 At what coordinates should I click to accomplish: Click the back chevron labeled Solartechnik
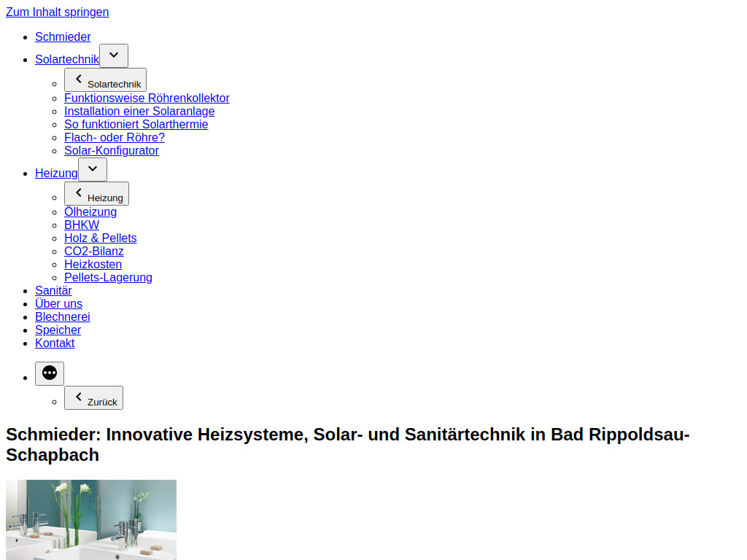[x=105, y=79]
